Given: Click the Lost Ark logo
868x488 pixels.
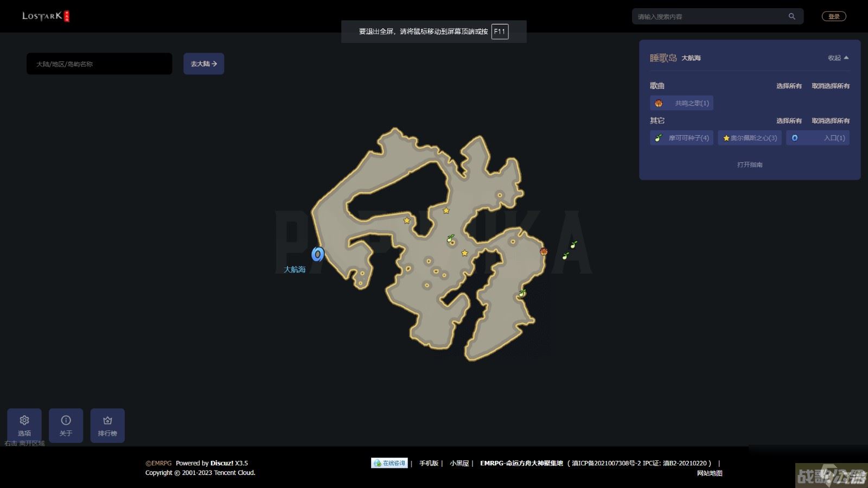Looking at the screenshot, I should click(x=46, y=16).
